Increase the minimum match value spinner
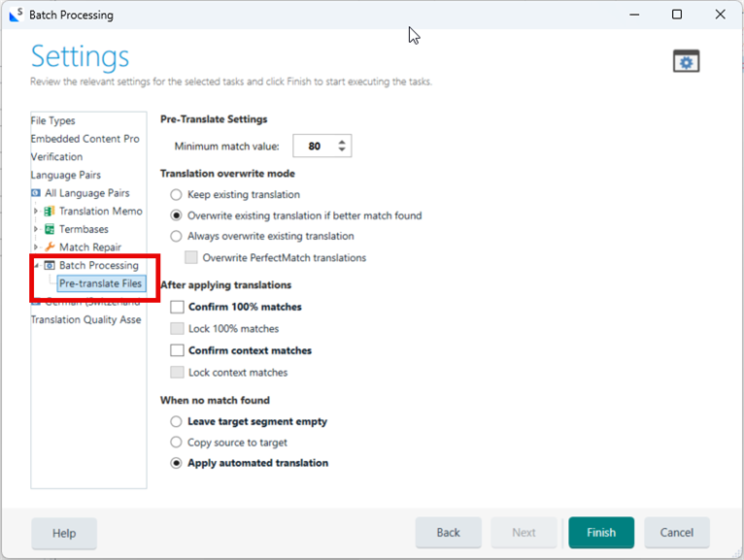The height and width of the screenshot is (560, 744). [x=342, y=142]
